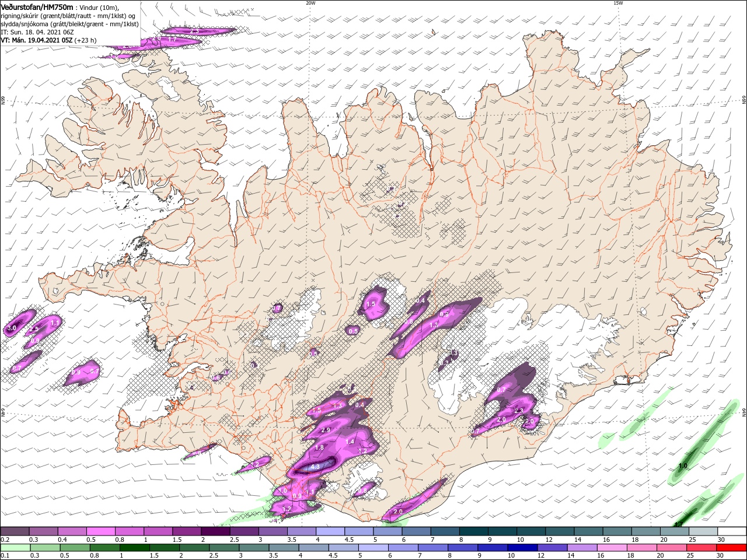Pick the light lavender swatch after 4 in snow legend
Screen dimensions: 747x560
tap(330, 531)
